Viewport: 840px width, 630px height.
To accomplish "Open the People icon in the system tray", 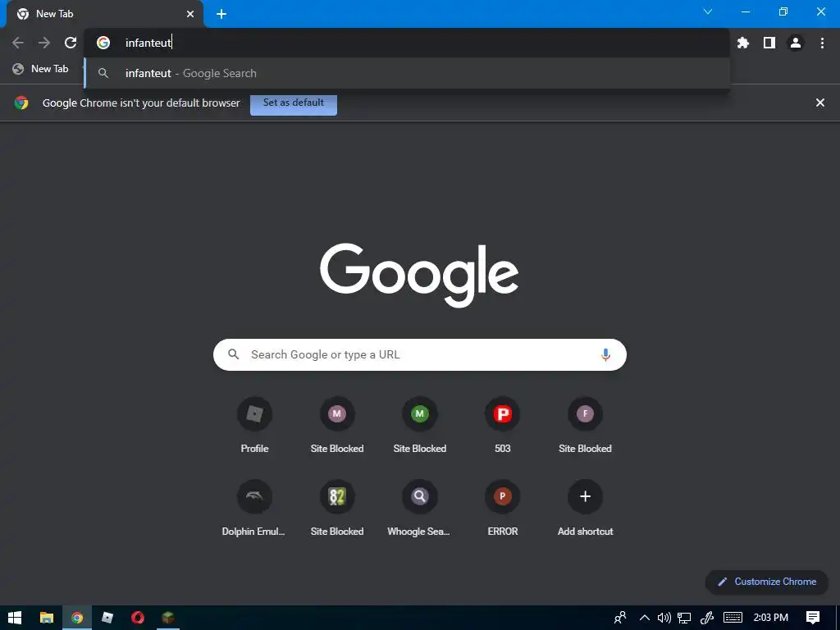I will [x=620, y=618].
